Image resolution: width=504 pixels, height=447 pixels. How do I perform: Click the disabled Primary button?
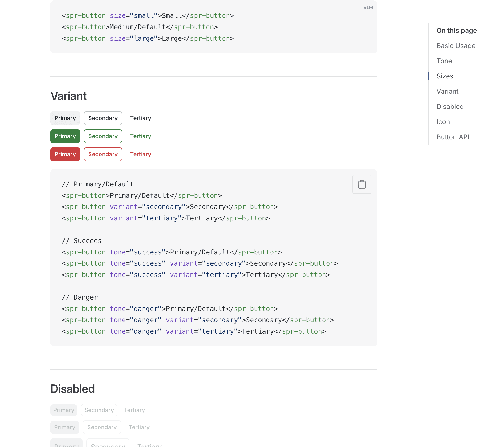point(64,410)
